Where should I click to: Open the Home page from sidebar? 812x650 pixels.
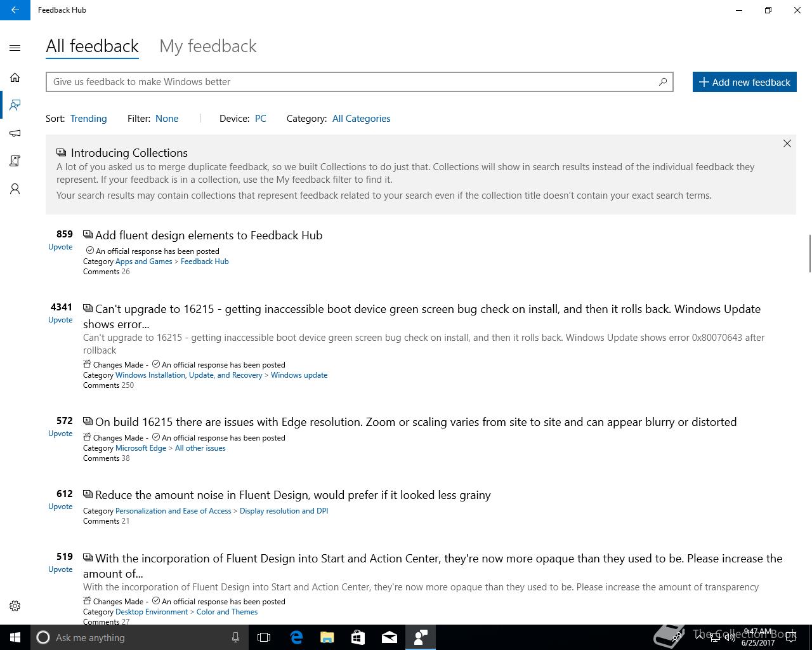[15, 77]
